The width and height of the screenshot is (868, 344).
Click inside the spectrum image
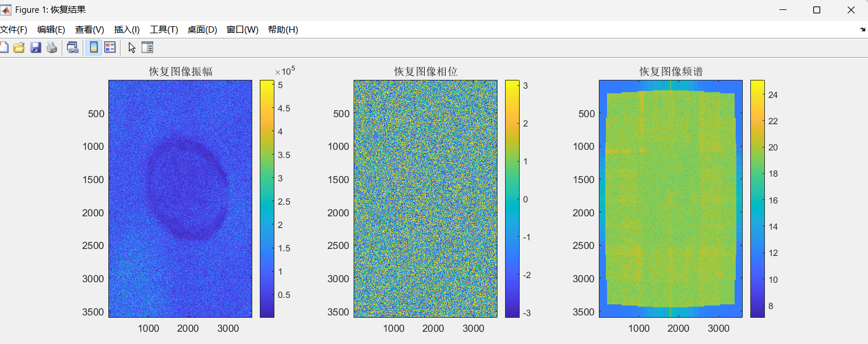671,199
